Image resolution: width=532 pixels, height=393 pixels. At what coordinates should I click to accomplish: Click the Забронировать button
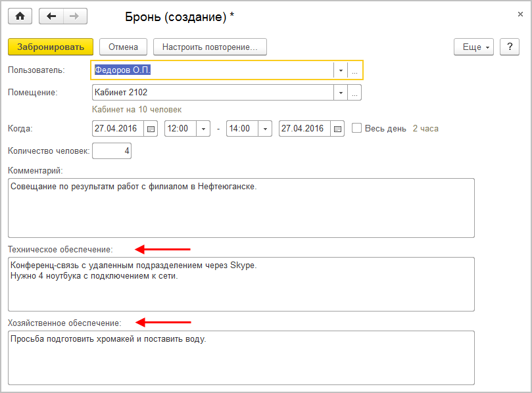tap(51, 47)
